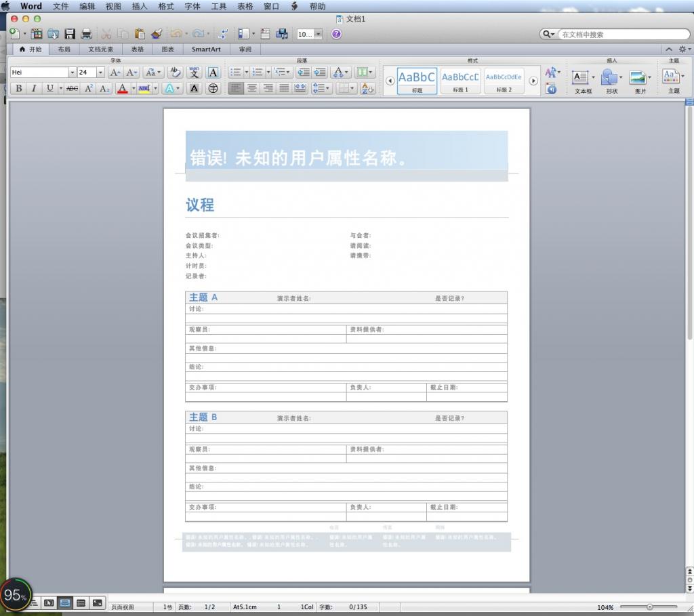Viewport: 694px width, 616px height.
Task: Adjust the zoom slider in status bar
Action: [x=650, y=607]
